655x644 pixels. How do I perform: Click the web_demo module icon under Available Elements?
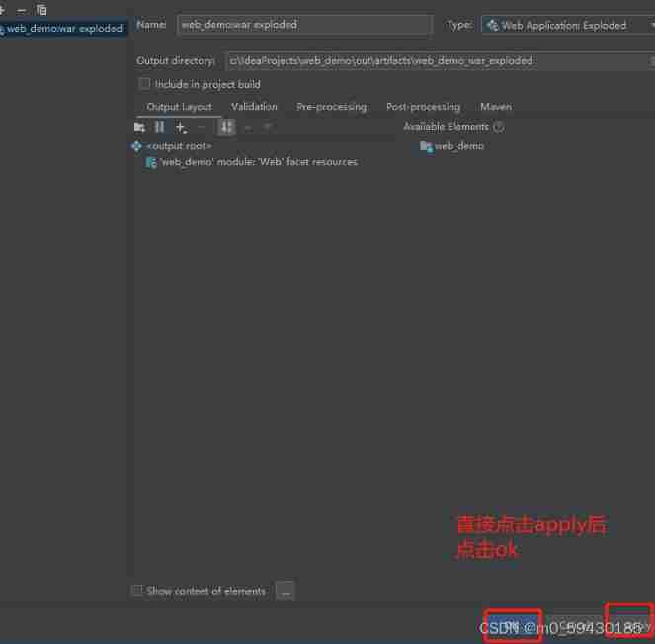coord(426,146)
